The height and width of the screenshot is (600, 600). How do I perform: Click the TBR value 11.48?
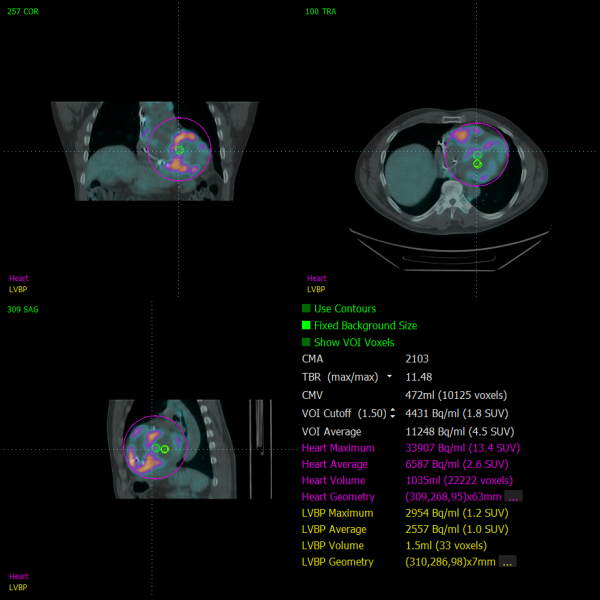(419, 377)
